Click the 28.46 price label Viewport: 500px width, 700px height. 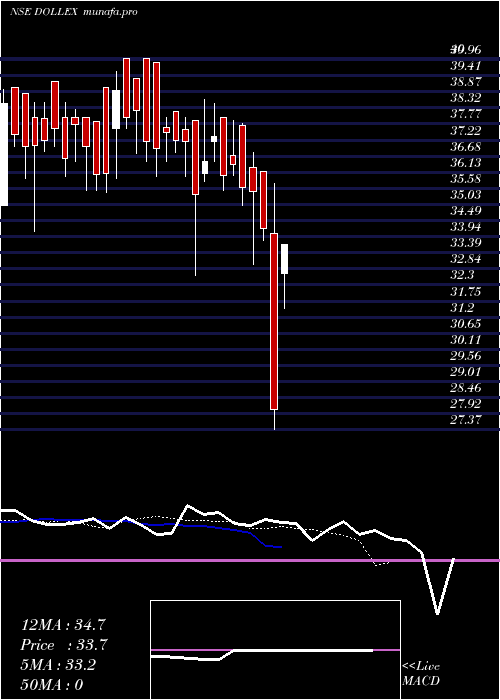coord(466,388)
